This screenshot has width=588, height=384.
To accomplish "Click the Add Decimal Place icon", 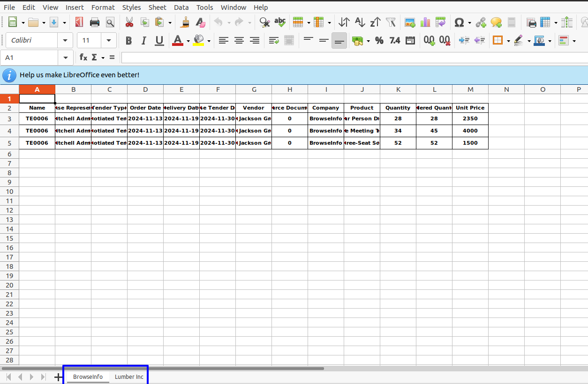I will pos(429,41).
